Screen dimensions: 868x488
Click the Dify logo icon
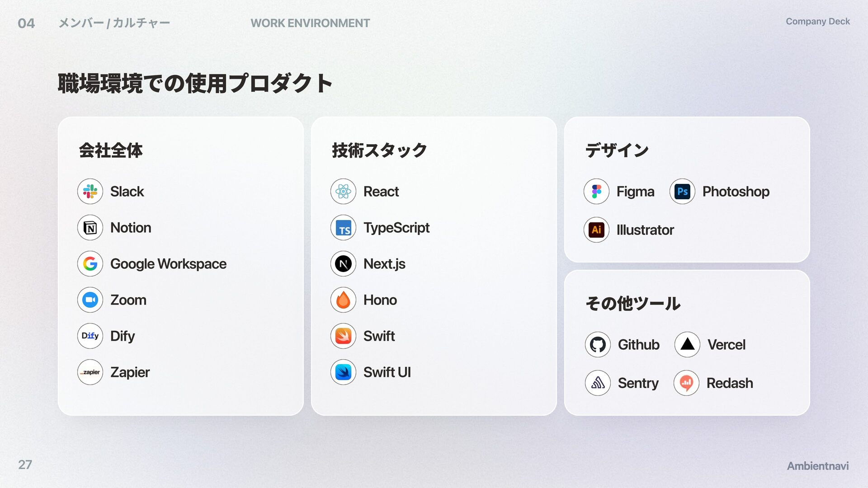click(90, 336)
